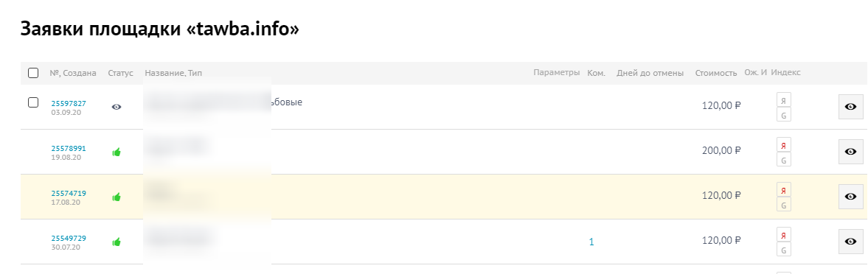Click eye button for order 25549729

tap(851, 242)
